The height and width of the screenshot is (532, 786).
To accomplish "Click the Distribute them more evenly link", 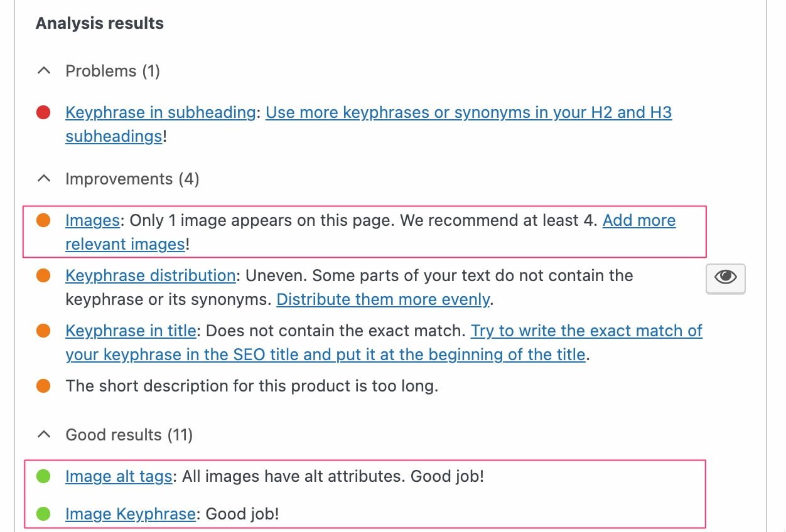I will [x=383, y=300].
